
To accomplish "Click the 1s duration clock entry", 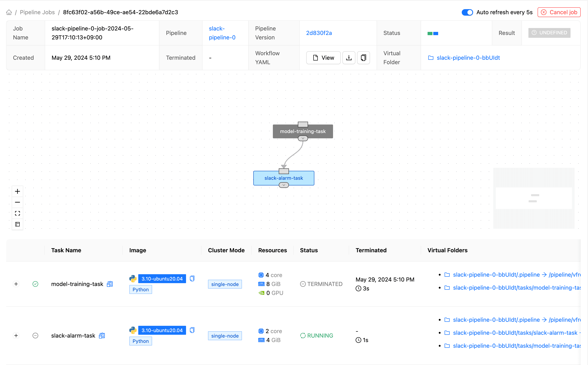I will click(x=362, y=340).
